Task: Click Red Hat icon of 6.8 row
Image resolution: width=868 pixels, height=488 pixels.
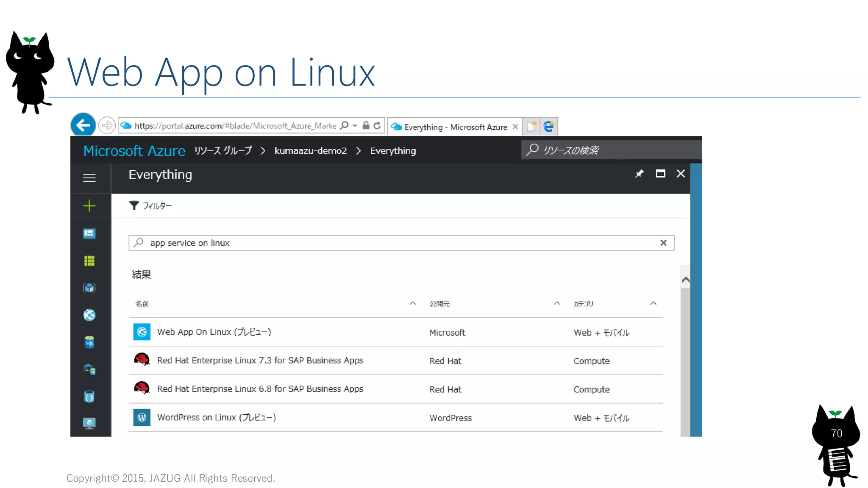Action: pos(142,388)
